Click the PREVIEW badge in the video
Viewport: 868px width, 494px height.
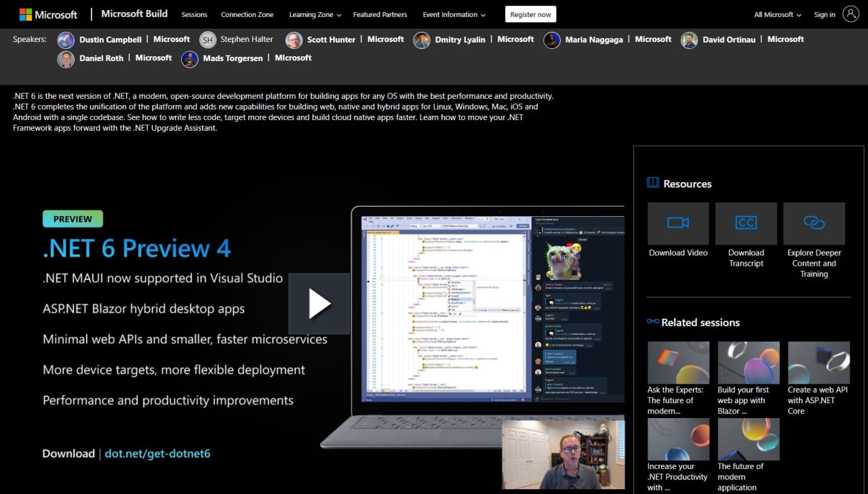[x=73, y=219]
